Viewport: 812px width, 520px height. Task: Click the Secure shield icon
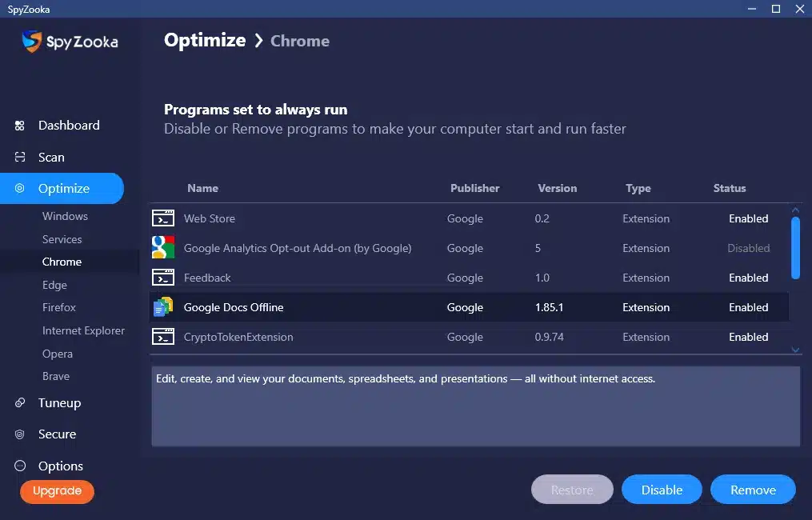(x=20, y=434)
